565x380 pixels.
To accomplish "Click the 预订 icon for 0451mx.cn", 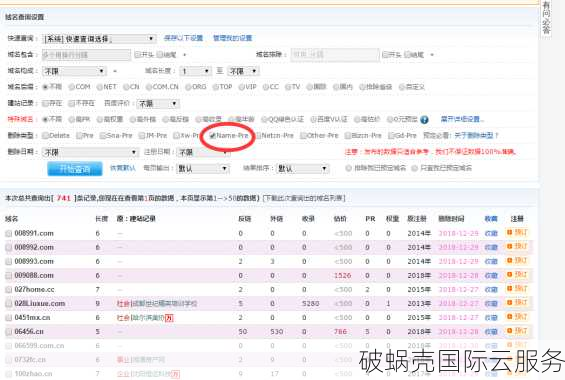I will coord(517,317).
